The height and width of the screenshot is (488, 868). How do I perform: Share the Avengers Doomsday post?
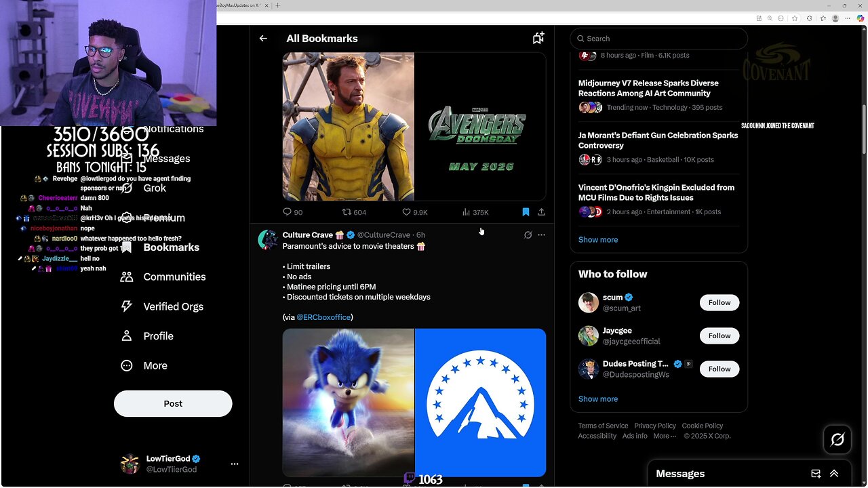[x=541, y=212]
